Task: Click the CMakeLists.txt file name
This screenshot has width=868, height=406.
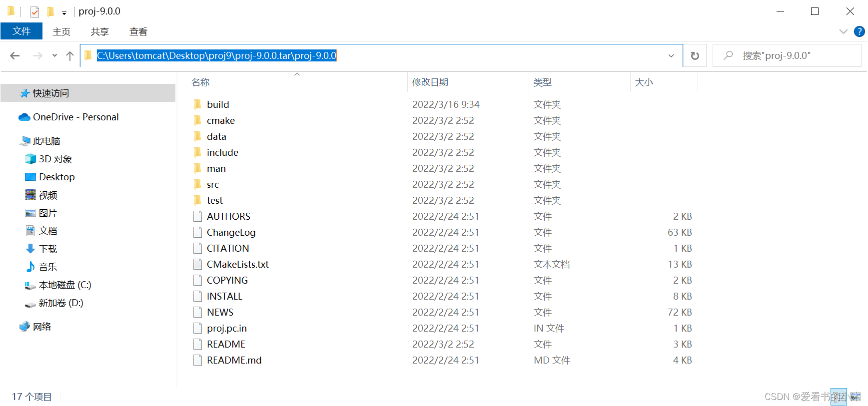Action: click(x=238, y=264)
